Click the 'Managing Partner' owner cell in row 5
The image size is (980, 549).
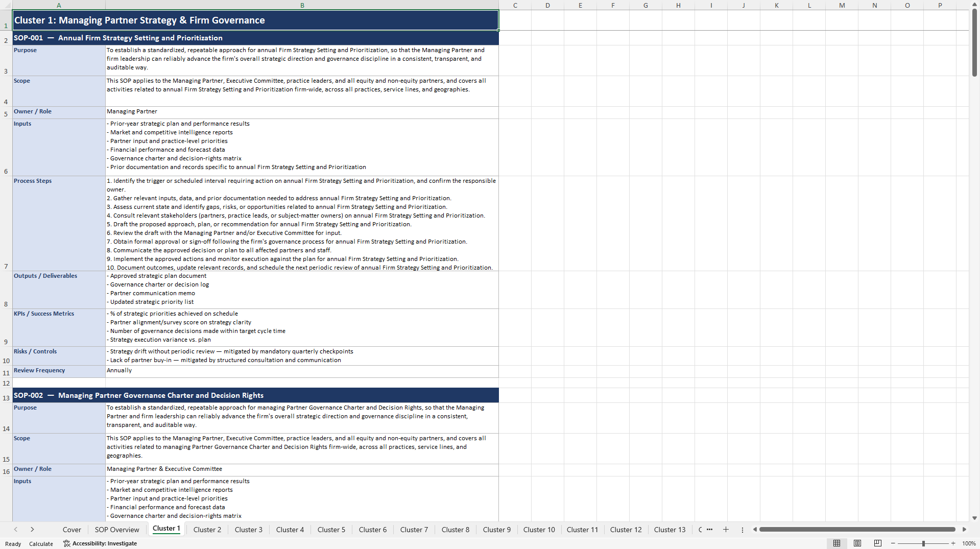[302, 112]
